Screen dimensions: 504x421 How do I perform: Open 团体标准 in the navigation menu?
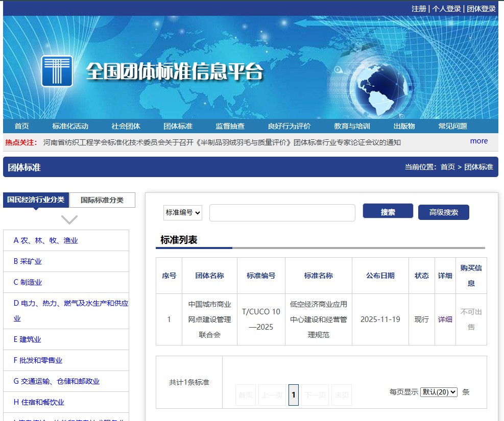click(x=178, y=126)
